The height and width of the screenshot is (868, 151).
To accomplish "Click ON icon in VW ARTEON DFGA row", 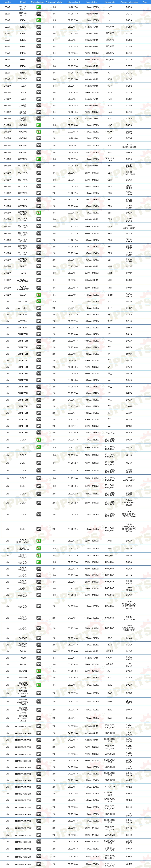I will click(x=39, y=308).
